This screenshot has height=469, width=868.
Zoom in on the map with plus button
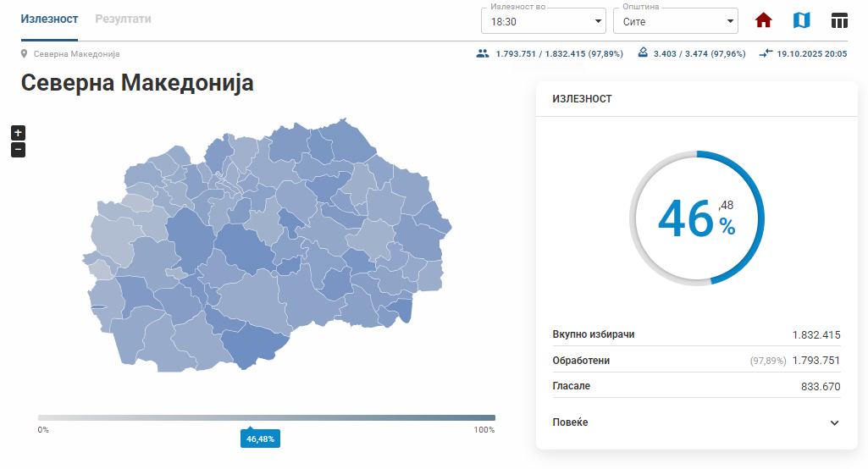click(x=18, y=133)
